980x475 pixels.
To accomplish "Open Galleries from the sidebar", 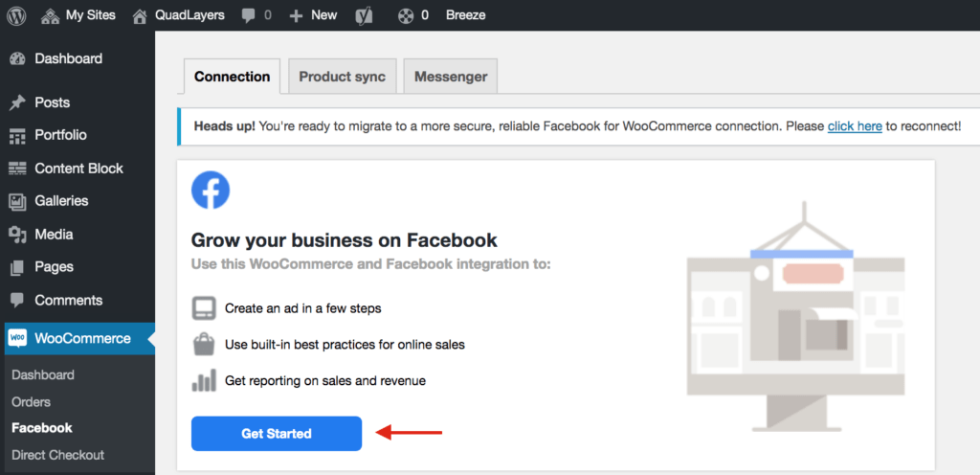I will [61, 201].
